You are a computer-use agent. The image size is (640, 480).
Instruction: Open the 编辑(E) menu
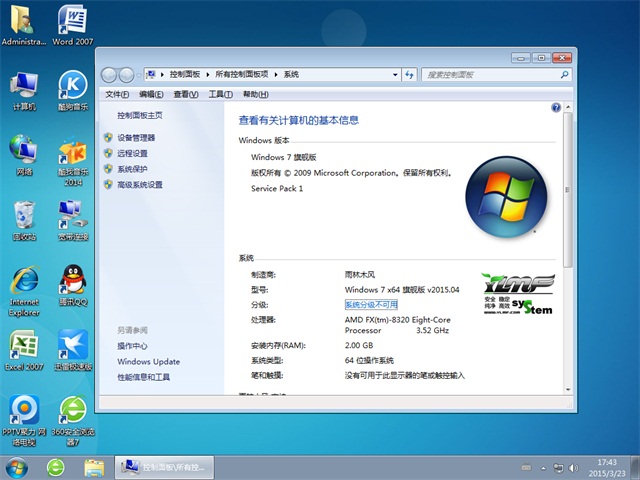[151, 94]
